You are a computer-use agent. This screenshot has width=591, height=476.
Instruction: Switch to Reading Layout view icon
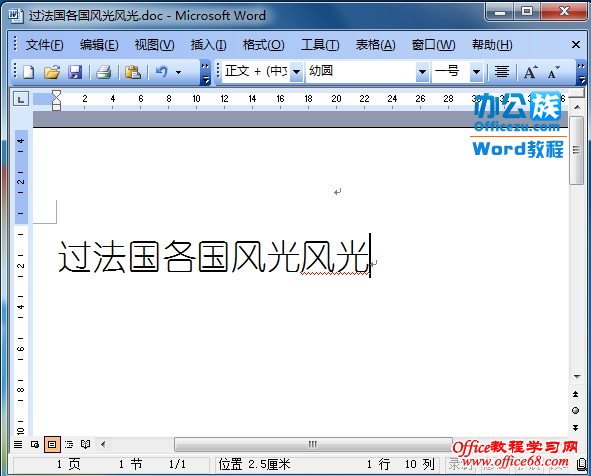pyautogui.click(x=86, y=444)
